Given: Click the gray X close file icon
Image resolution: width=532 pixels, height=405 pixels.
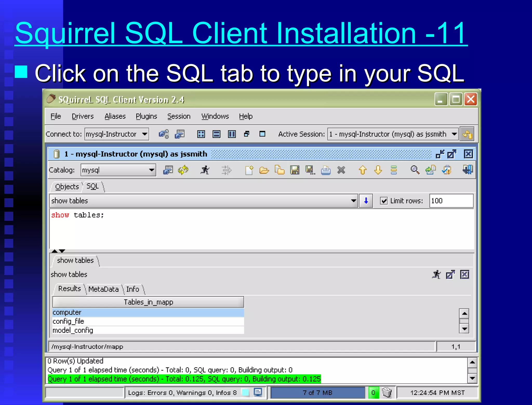Looking at the screenshot, I should 341,170.
